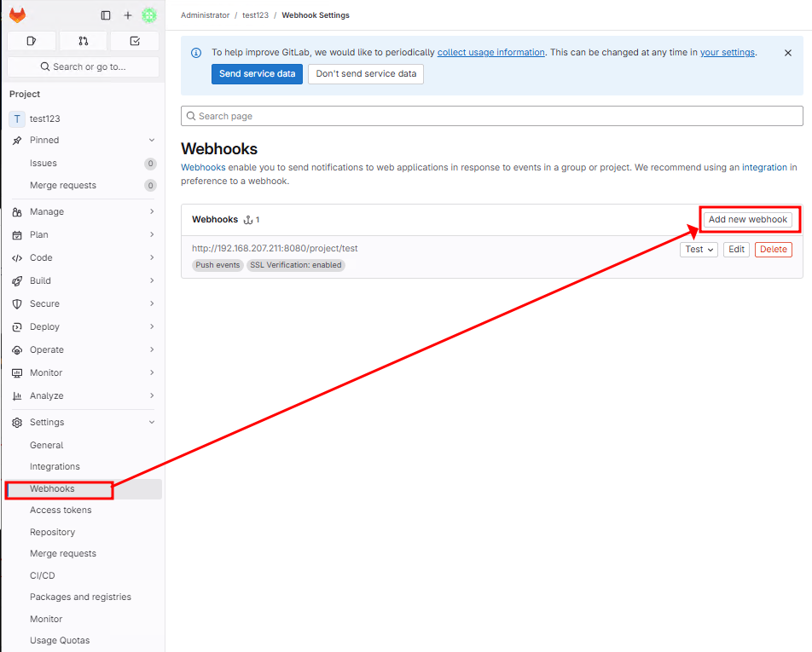
Task: Click Add new webhook button
Action: (x=748, y=220)
